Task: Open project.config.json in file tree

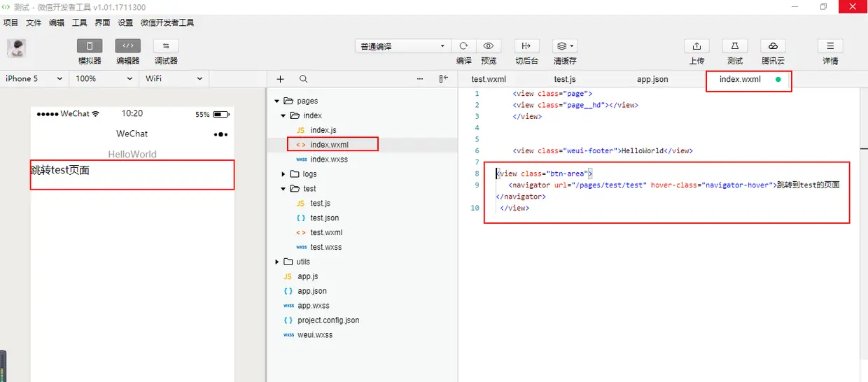Action: (x=328, y=320)
